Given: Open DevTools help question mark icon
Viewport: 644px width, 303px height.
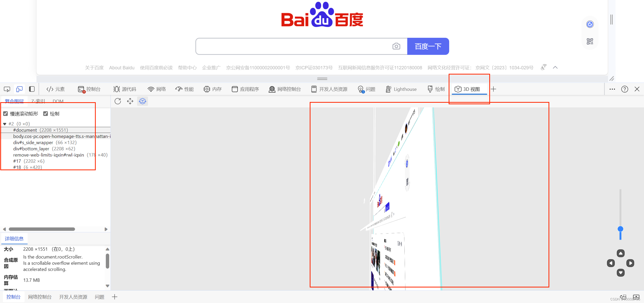Looking at the screenshot, I should click(625, 89).
